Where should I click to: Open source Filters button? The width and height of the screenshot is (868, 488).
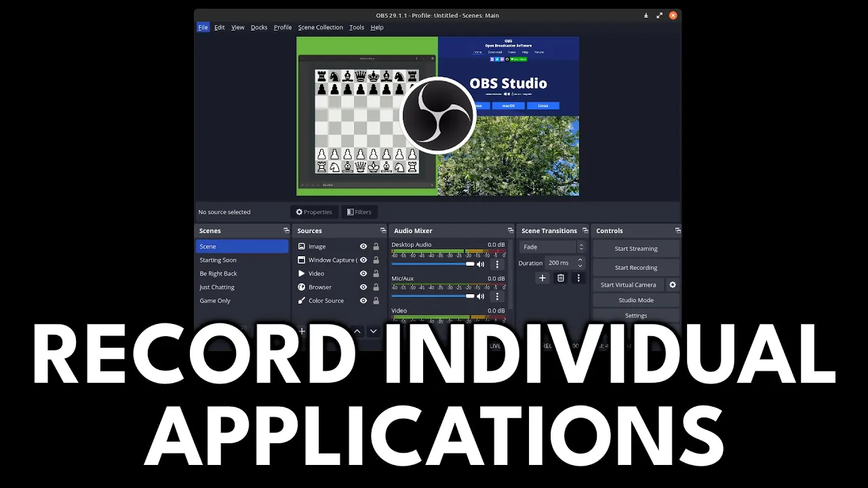pos(359,212)
